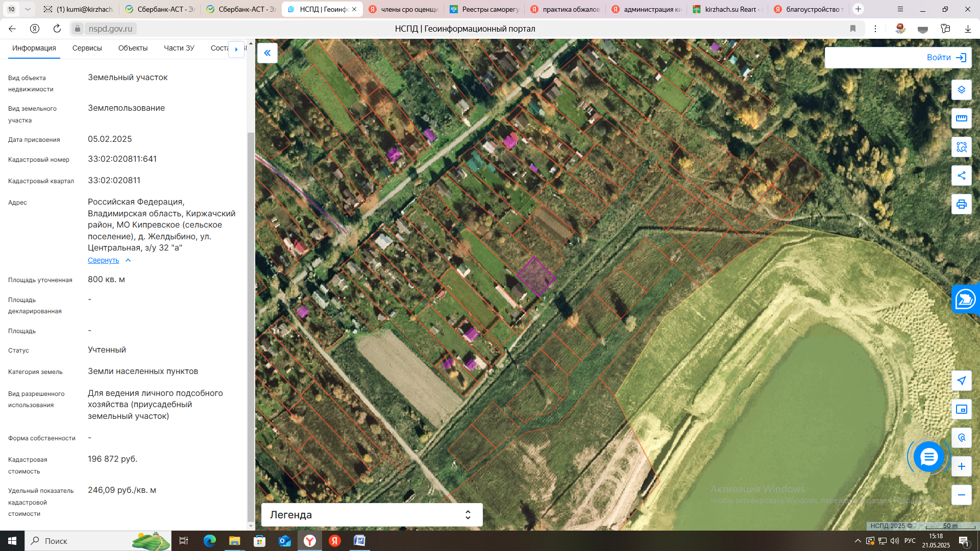The height and width of the screenshot is (551, 980).
Task: Toggle the overview map window icon
Action: pyautogui.click(x=961, y=409)
